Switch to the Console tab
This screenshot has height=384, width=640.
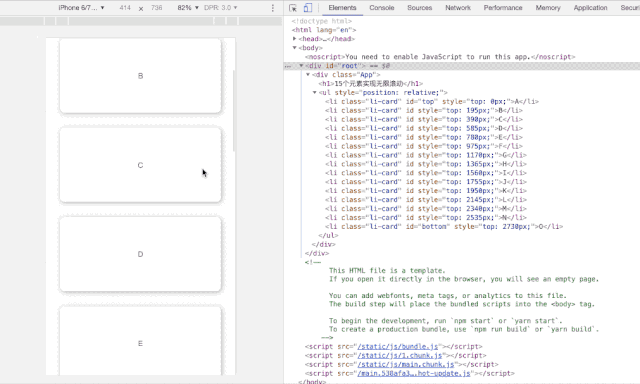[382, 8]
